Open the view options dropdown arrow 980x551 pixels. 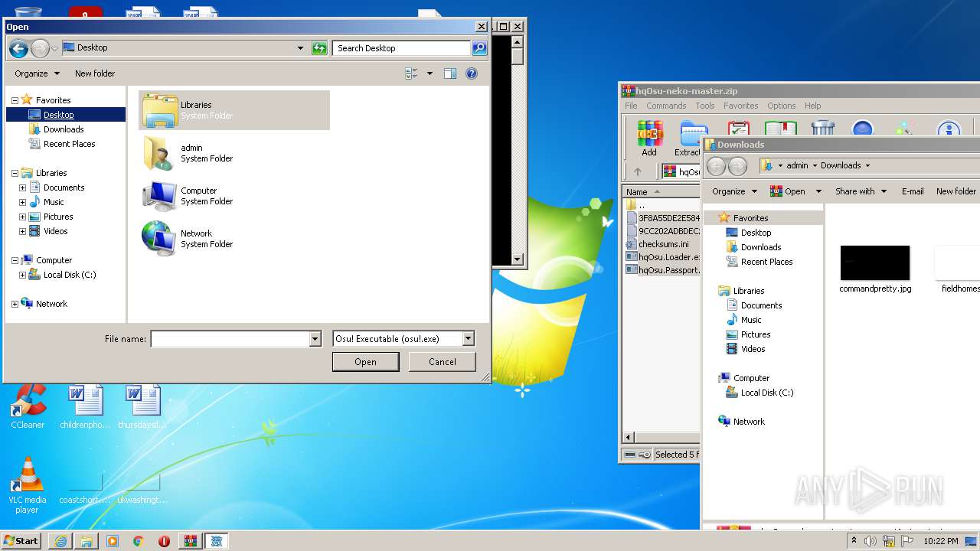[x=430, y=73]
